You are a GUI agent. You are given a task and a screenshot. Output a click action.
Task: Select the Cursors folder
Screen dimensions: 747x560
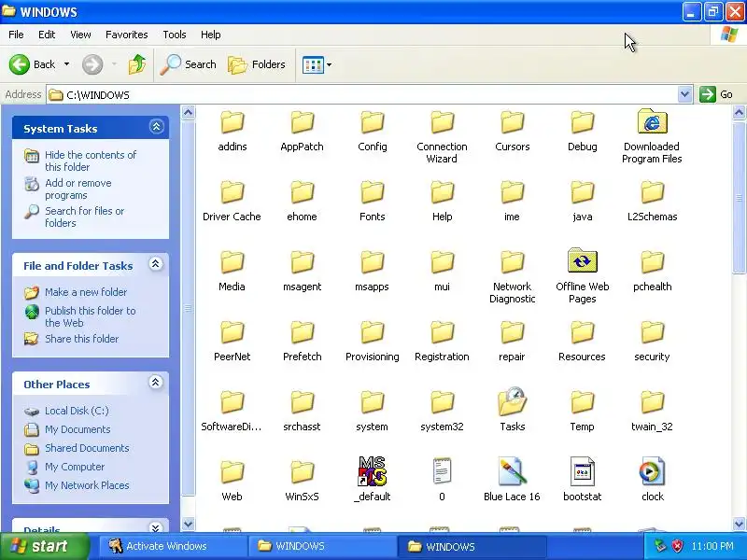tap(512, 131)
